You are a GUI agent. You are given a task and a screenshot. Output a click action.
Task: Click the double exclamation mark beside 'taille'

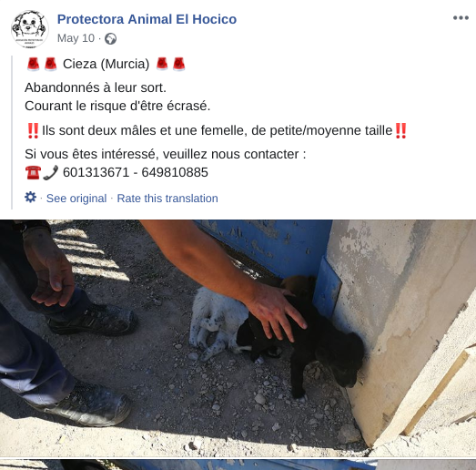[400, 130]
